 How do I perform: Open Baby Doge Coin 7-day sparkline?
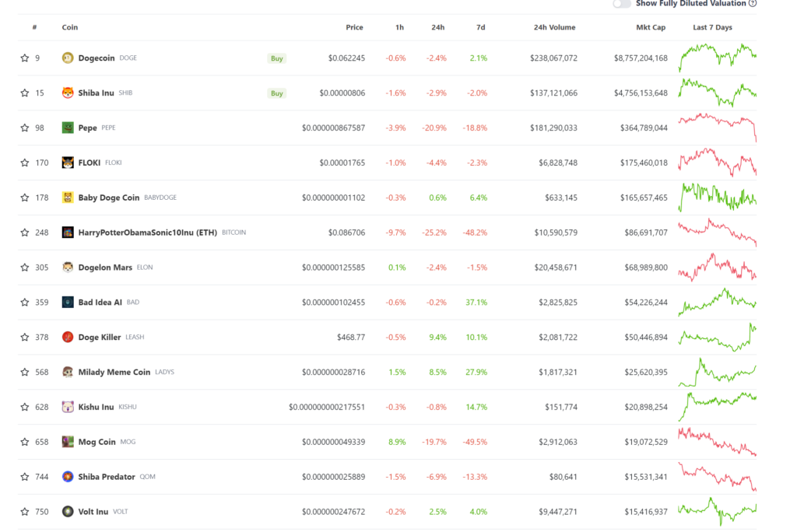coord(717,197)
